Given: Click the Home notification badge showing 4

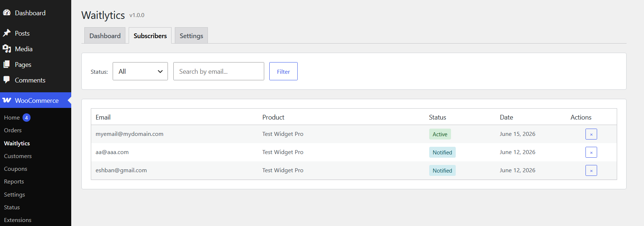Looking at the screenshot, I should (x=27, y=118).
